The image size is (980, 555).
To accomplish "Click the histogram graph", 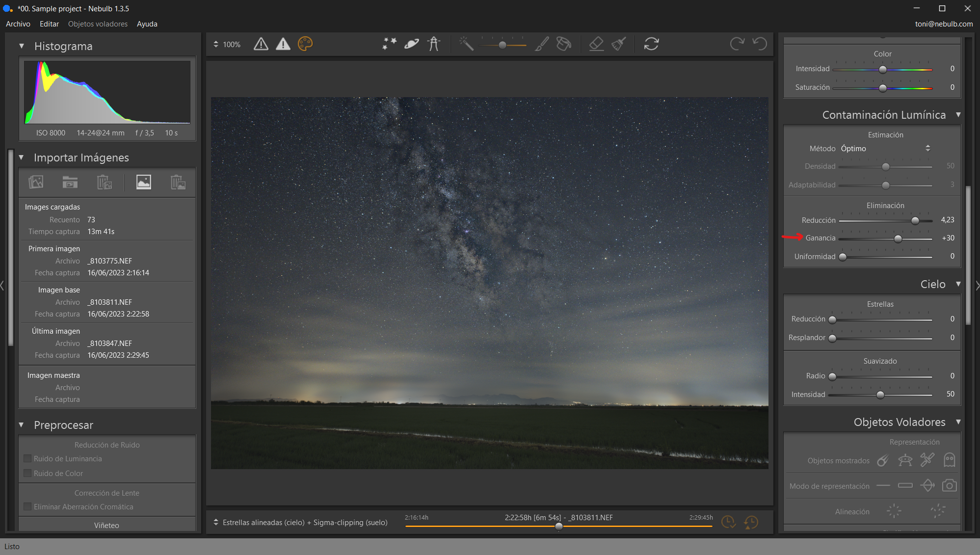I will coord(107,92).
